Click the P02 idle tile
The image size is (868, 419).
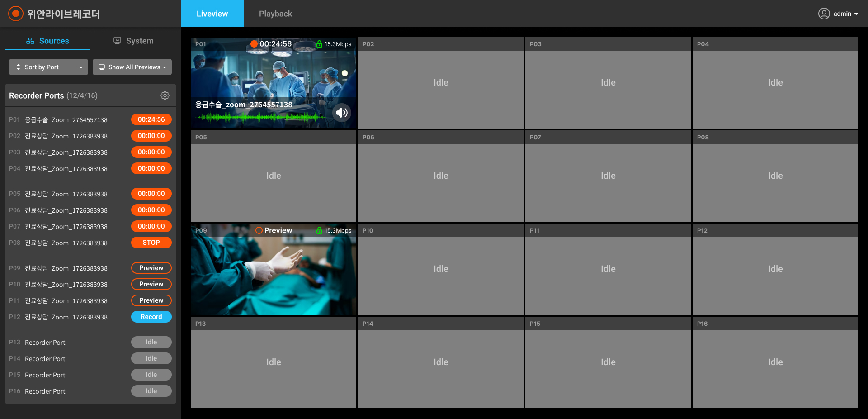click(x=441, y=83)
